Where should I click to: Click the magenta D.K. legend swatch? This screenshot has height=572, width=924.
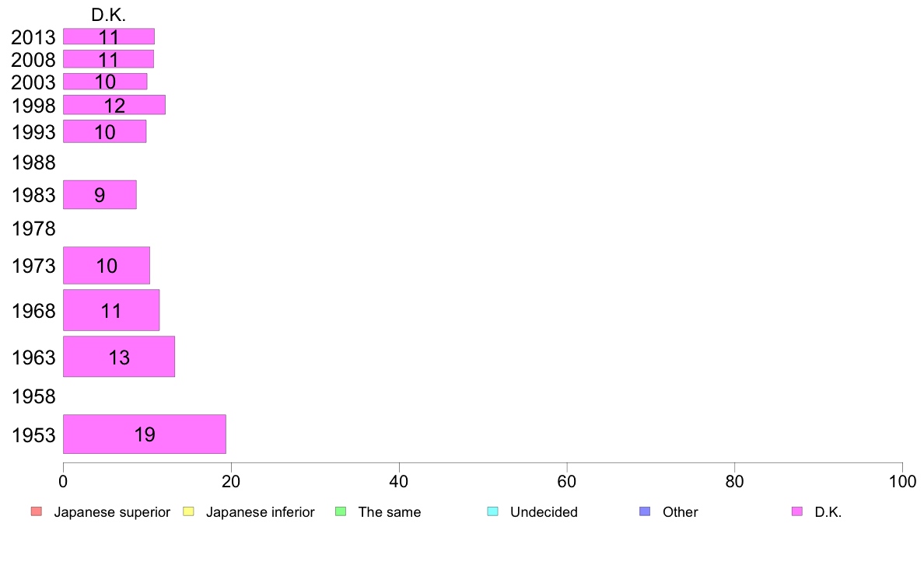(x=797, y=511)
